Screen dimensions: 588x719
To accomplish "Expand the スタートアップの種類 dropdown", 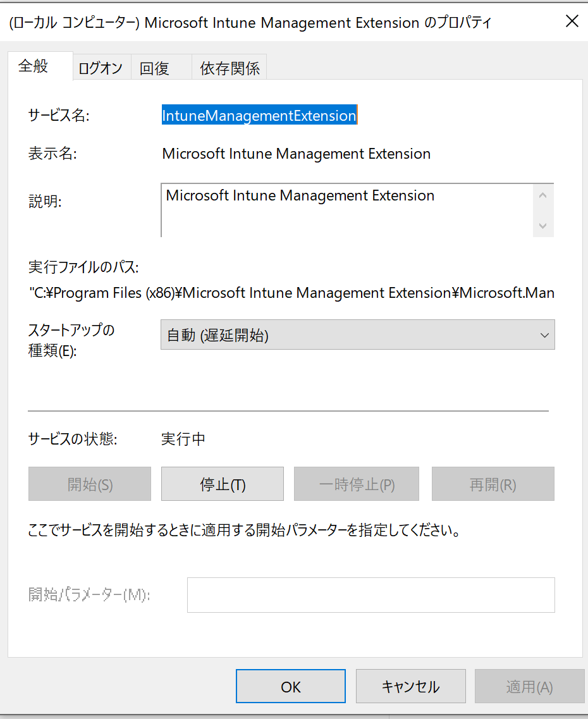I will pos(357,335).
